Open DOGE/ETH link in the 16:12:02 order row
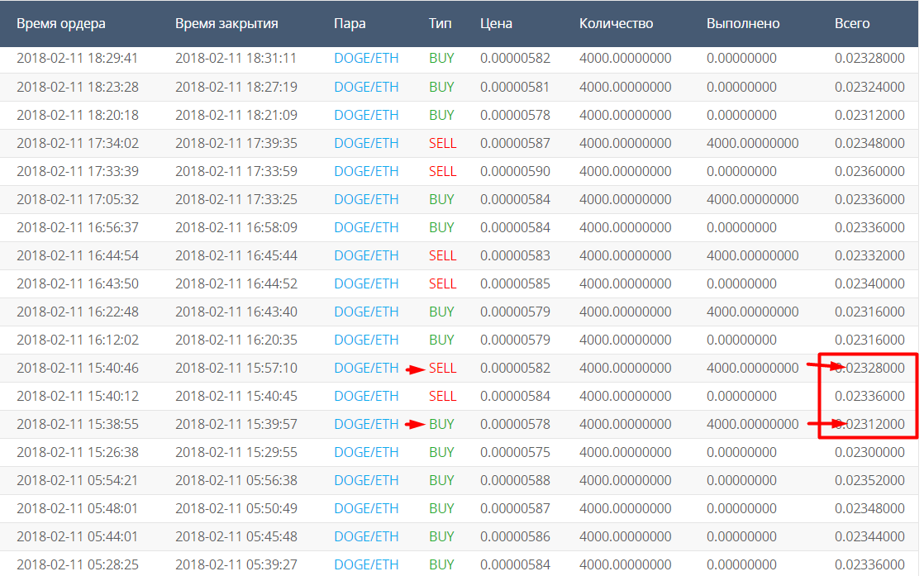 coord(366,340)
